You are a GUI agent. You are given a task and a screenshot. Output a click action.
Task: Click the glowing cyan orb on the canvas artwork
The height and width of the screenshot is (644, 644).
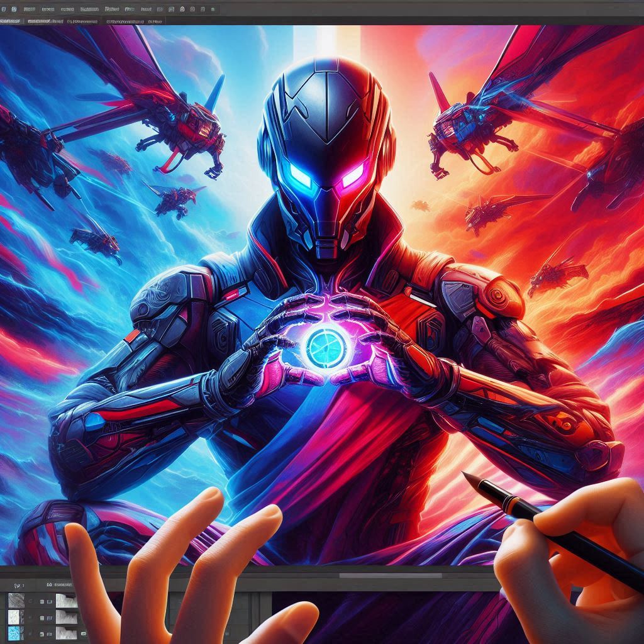coord(327,347)
